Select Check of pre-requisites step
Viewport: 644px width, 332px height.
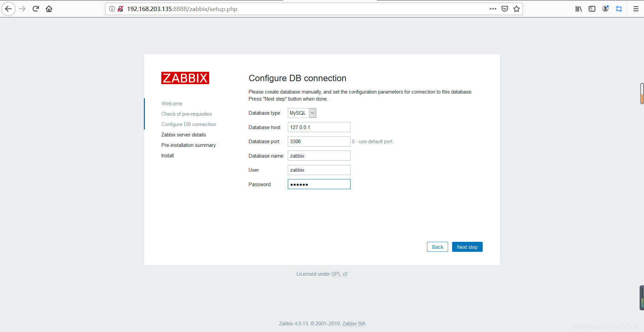pyautogui.click(x=186, y=114)
